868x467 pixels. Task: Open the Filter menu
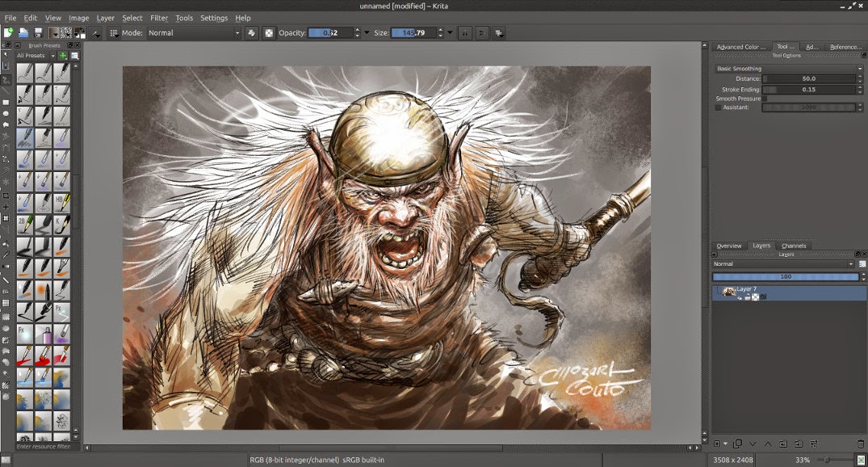pyautogui.click(x=159, y=18)
